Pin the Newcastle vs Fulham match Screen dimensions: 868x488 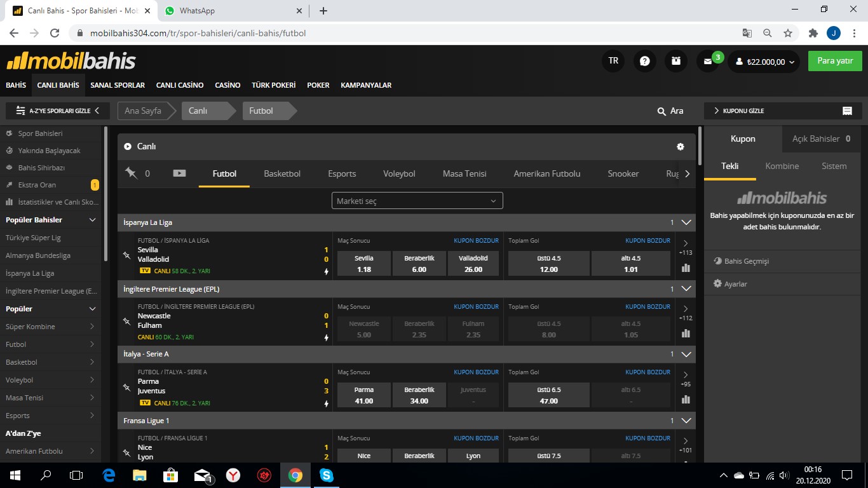[126, 321]
